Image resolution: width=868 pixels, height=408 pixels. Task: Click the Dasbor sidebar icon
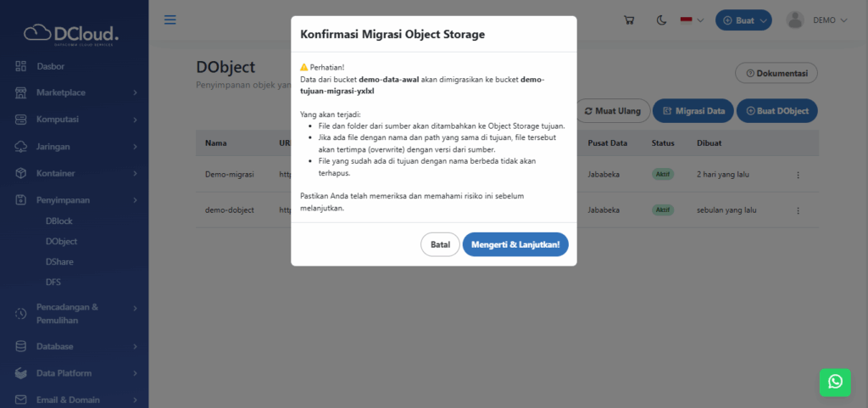pyautogui.click(x=21, y=65)
